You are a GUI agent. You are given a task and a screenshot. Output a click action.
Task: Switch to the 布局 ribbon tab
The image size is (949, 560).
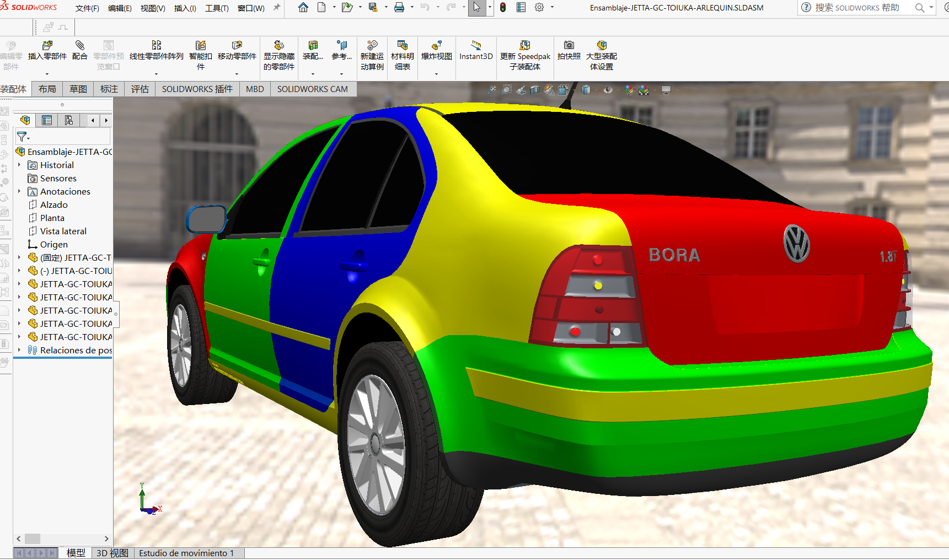pyautogui.click(x=47, y=89)
